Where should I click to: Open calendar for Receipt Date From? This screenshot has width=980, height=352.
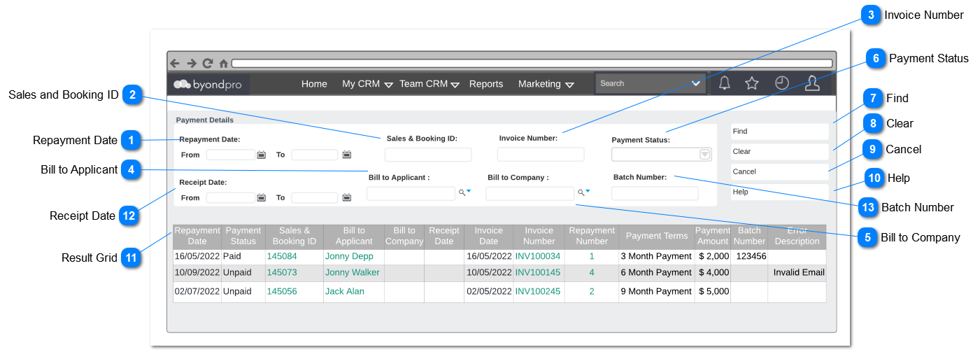(262, 198)
